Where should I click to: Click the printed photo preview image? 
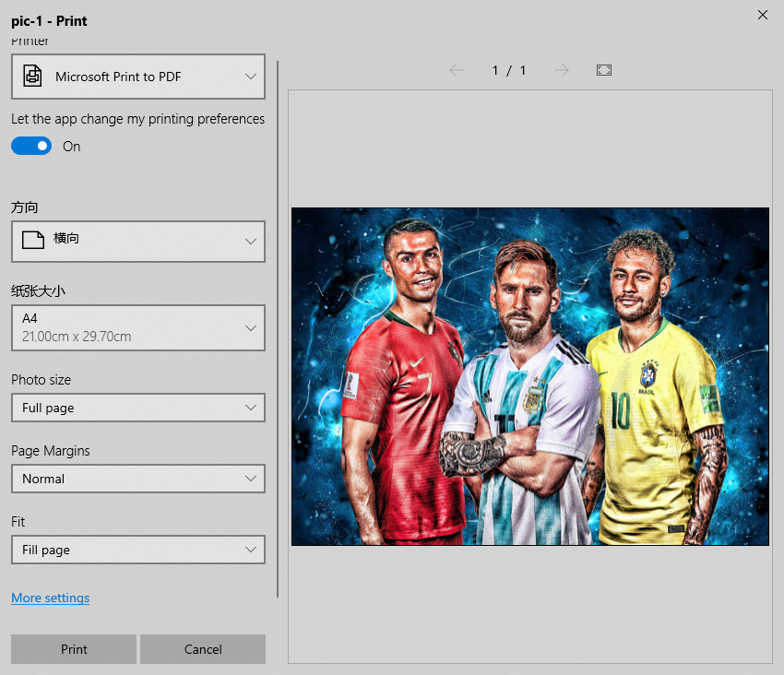(530, 376)
